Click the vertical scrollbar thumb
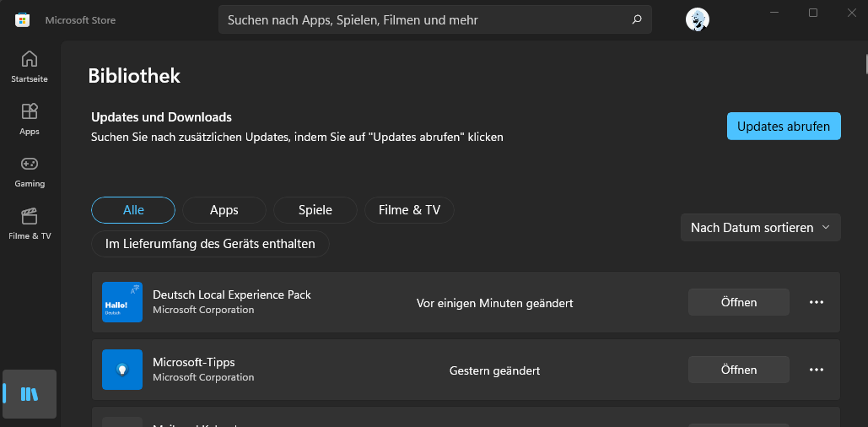Image resolution: width=868 pixels, height=427 pixels. [865, 63]
